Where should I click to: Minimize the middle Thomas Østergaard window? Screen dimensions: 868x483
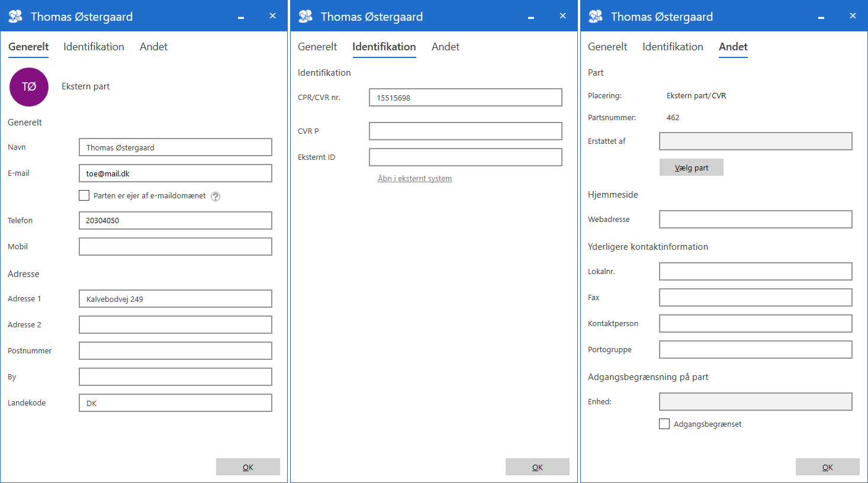point(531,17)
